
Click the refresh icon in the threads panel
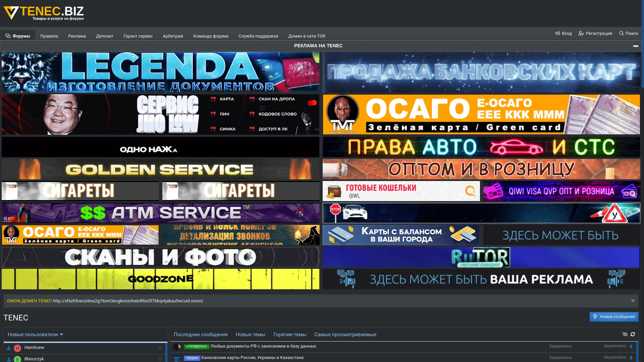coord(633,334)
